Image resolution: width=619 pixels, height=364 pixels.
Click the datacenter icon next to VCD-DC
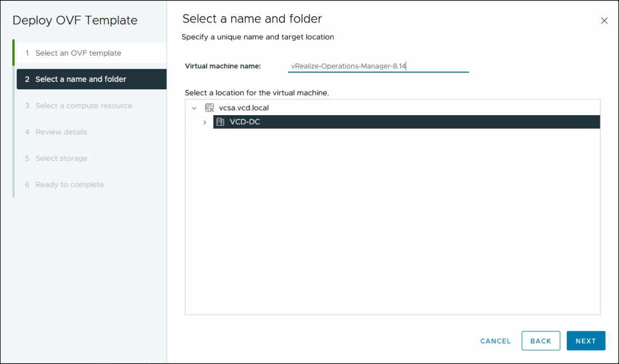click(x=219, y=121)
